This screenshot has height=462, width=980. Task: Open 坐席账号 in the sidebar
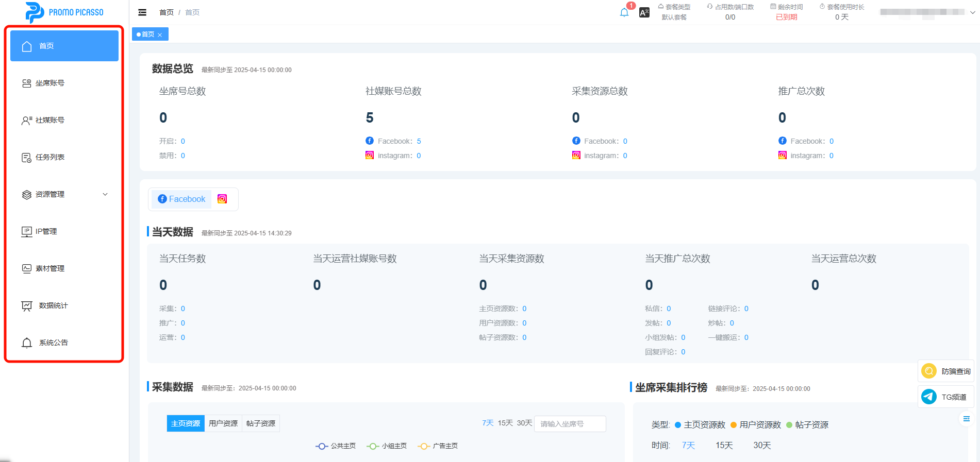(x=50, y=83)
